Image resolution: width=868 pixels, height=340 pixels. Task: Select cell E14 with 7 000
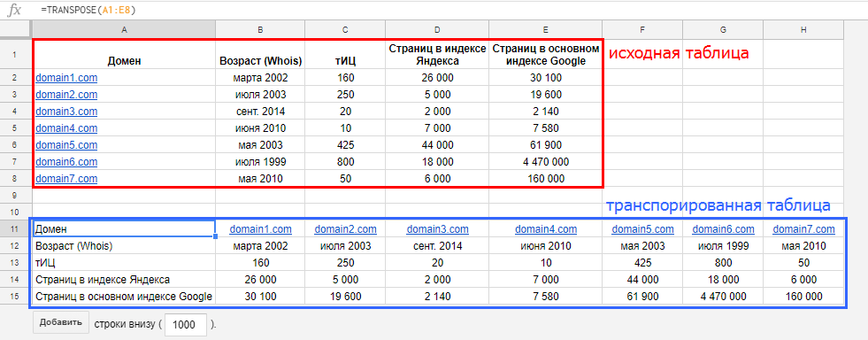[546, 280]
